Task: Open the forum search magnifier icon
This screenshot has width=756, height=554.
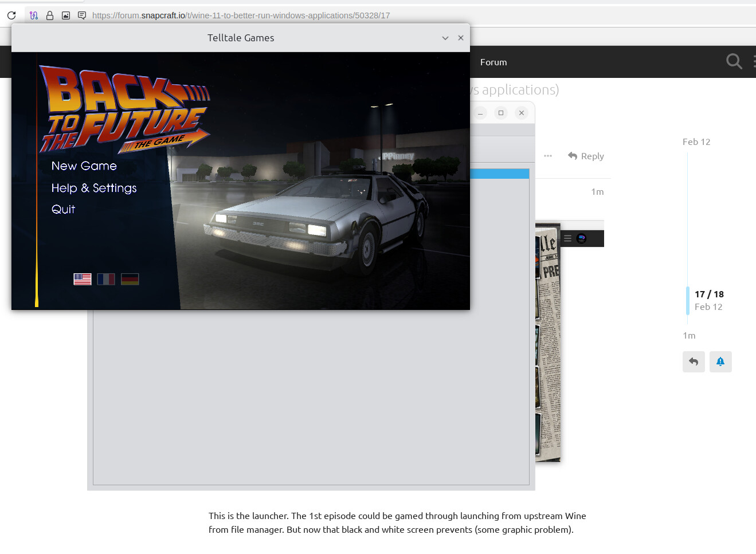Action: (734, 61)
